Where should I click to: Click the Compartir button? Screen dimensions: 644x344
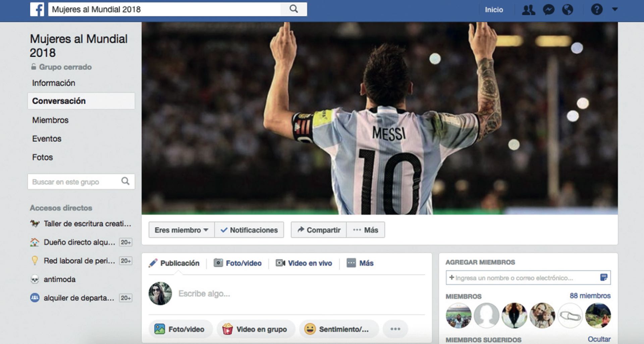(x=319, y=230)
